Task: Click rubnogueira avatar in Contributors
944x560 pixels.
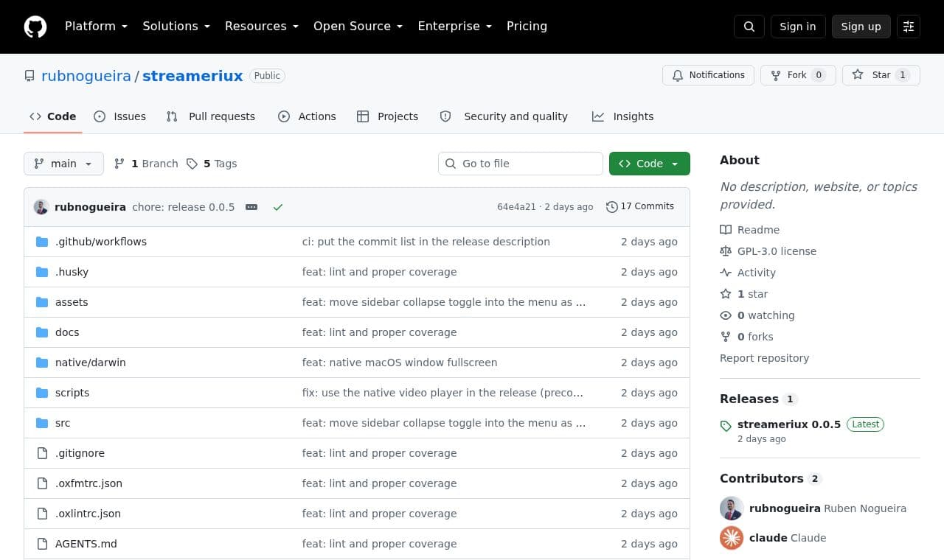Action: click(x=732, y=508)
